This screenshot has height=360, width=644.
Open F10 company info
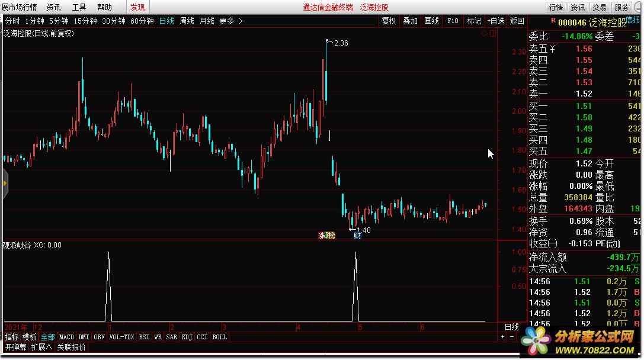[x=453, y=21]
